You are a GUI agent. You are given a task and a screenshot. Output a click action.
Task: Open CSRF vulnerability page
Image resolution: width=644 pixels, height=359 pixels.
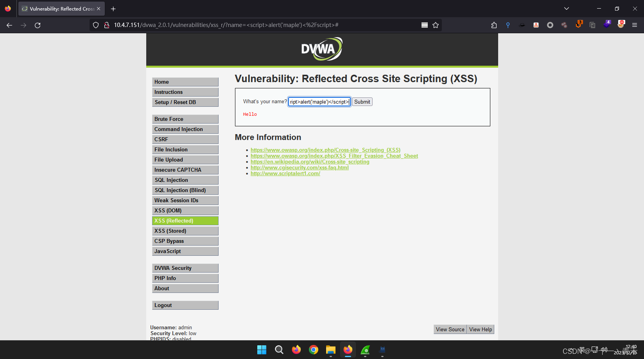185,139
